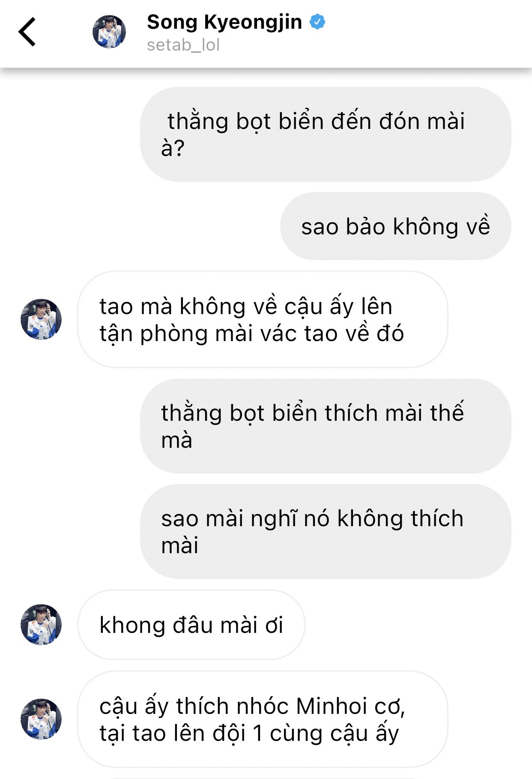This screenshot has width=532, height=779.
Task: Select the "thằng bọt biển đến đón mài à?" message
Action: (x=326, y=134)
